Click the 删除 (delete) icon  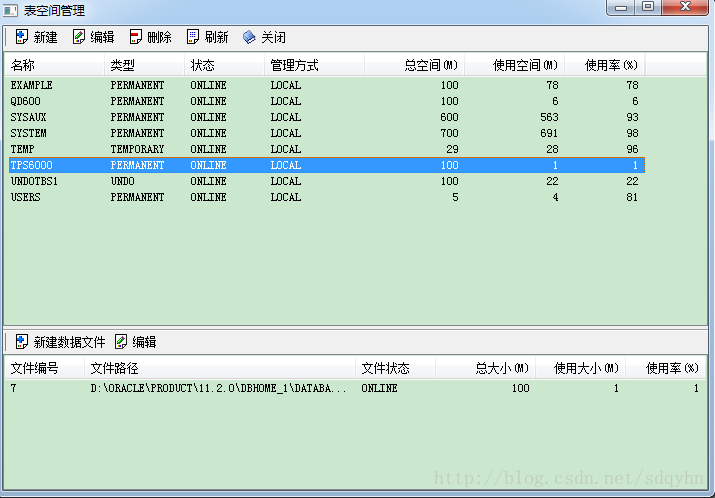(136, 37)
